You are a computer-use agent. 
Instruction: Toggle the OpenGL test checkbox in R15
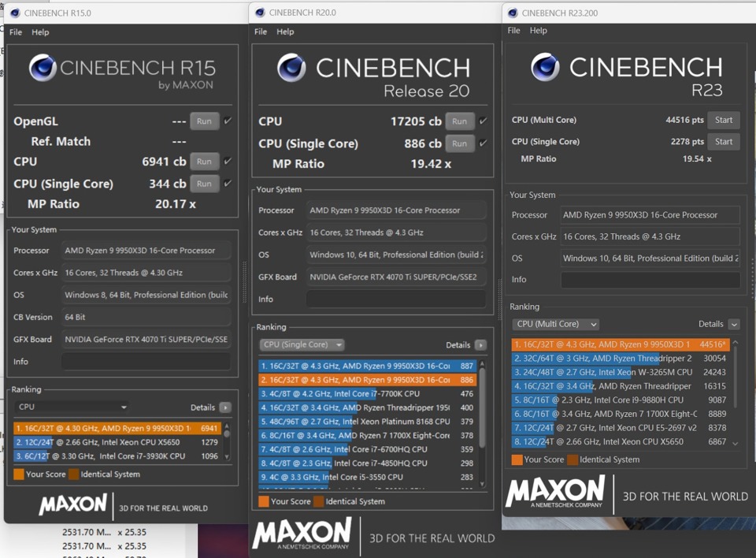coord(228,121)
